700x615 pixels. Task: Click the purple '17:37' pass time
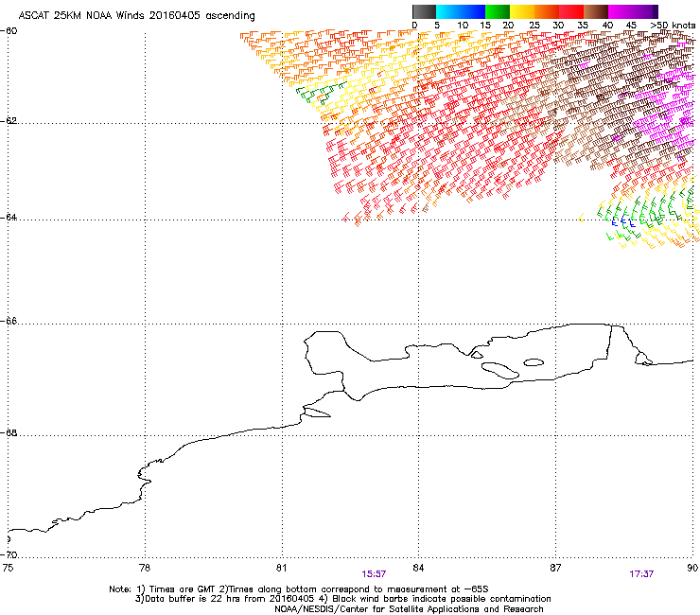[x=641, y=574]
